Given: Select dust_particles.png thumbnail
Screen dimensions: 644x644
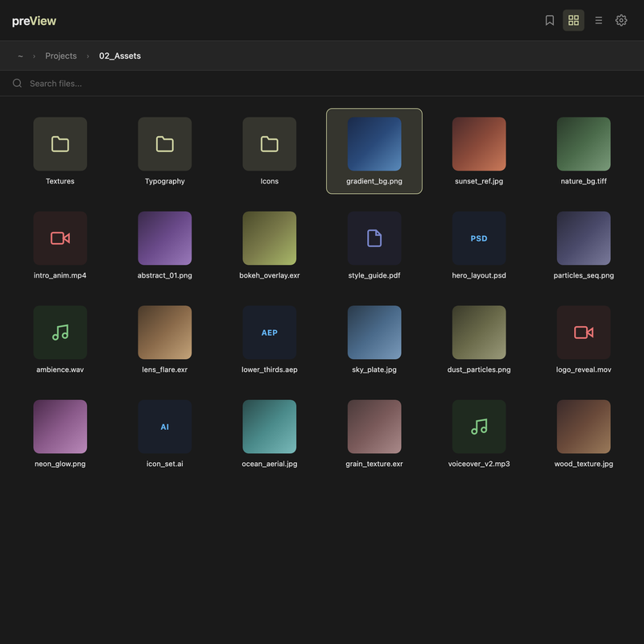Looking at the screenshot, I should pos(479,332).
